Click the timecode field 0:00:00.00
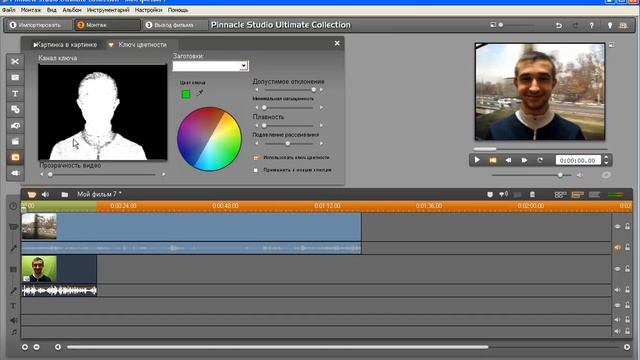The image size is (640, 360). (x=578, y=160)
